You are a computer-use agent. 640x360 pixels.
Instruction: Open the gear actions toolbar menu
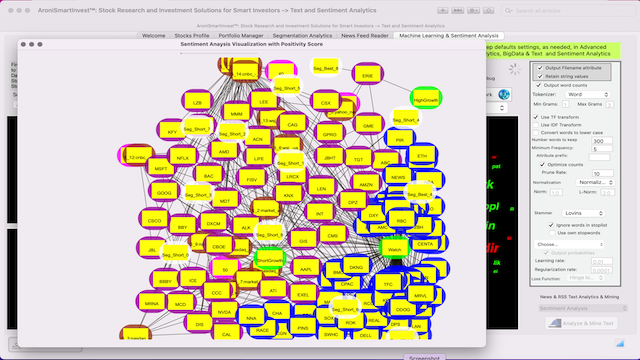(x=473, y=10)
